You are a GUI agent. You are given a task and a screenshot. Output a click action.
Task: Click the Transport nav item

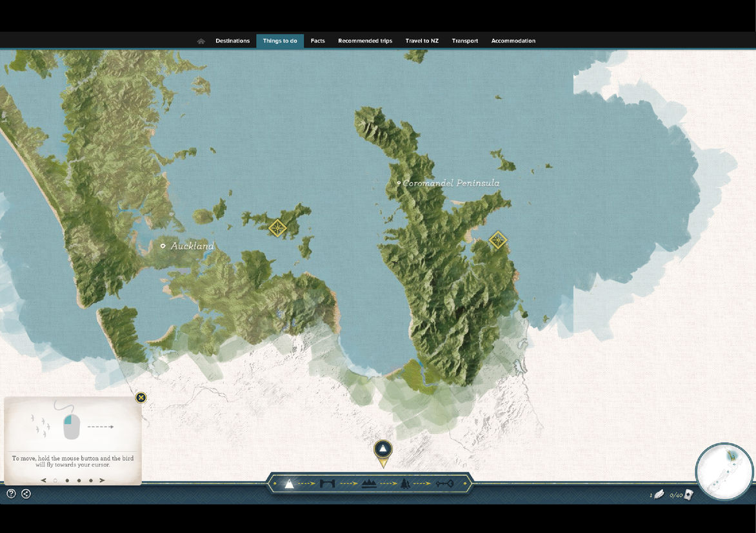point(465,41)
